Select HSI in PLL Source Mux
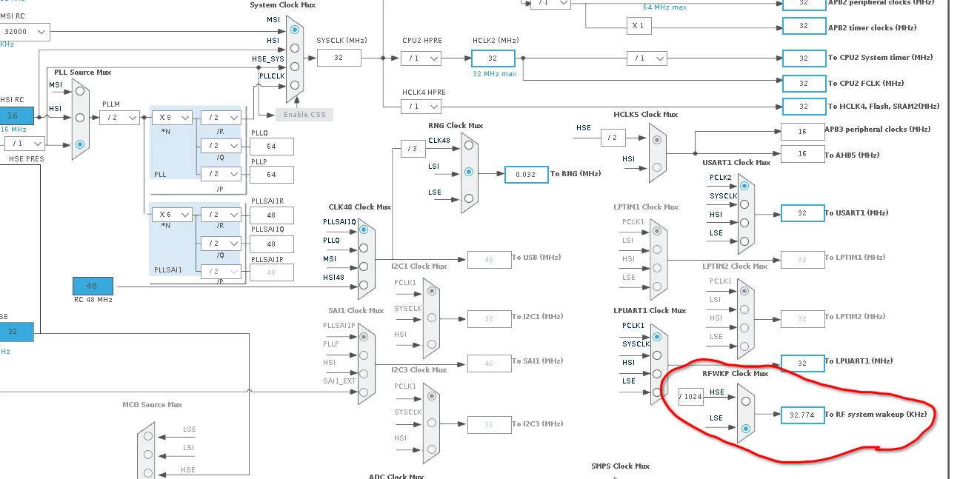The width and height of the screenshot is (980, 479). pyautogui.click(x=80, y=118)
